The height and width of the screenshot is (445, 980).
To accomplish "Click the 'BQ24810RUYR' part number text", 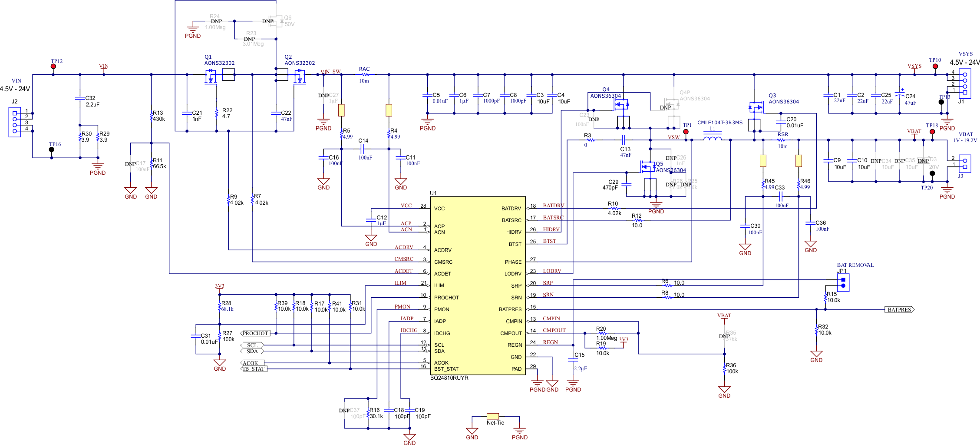I will click(449, 378).
